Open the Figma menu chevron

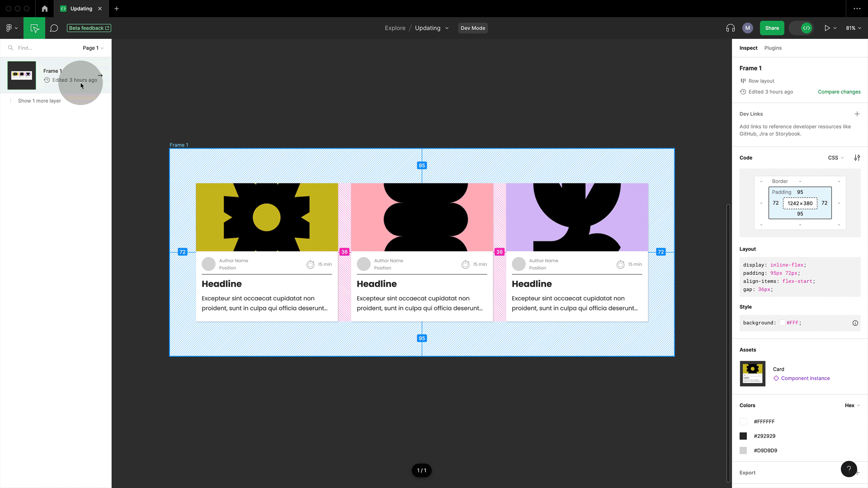16,28
